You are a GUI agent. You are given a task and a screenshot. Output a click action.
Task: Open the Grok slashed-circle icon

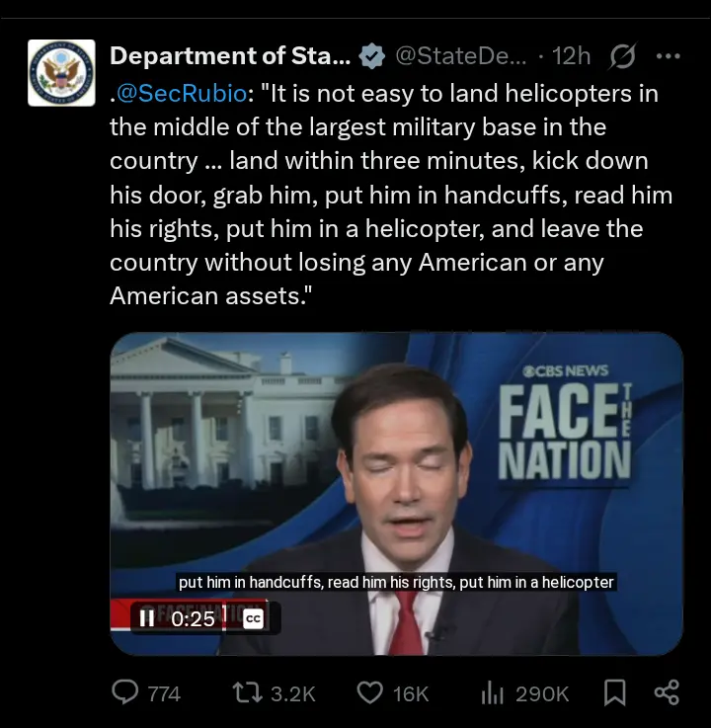coord(622,56)
